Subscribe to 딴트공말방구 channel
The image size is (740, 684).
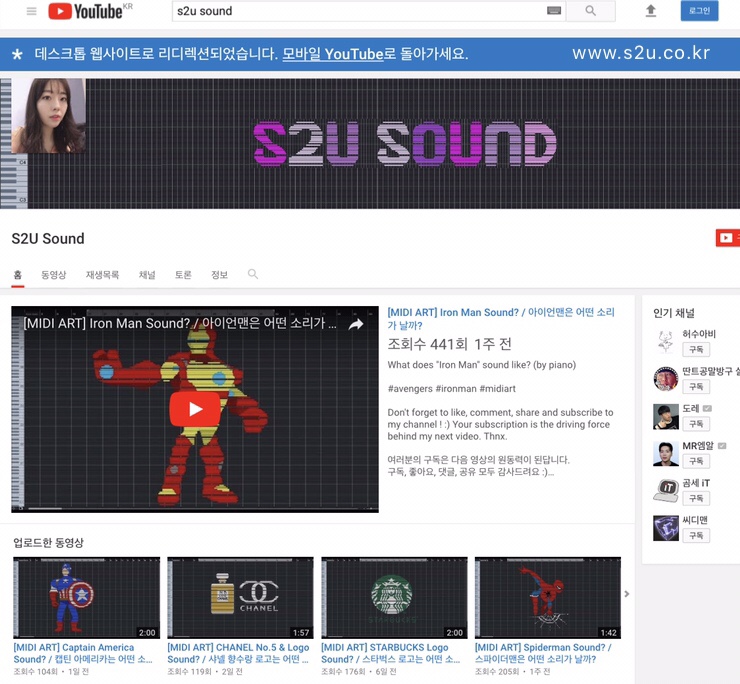pyautogui.click(x=696, y=387)
